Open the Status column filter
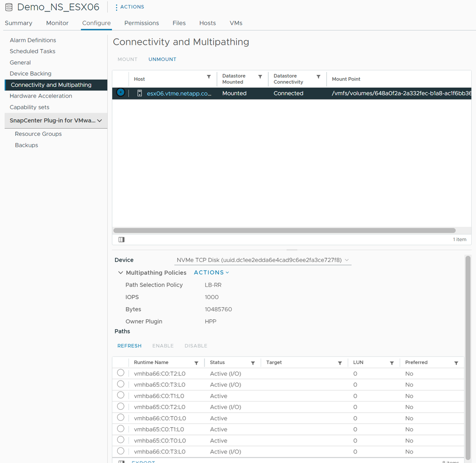This screenshot has height=463, width=476. click(253, 363)
